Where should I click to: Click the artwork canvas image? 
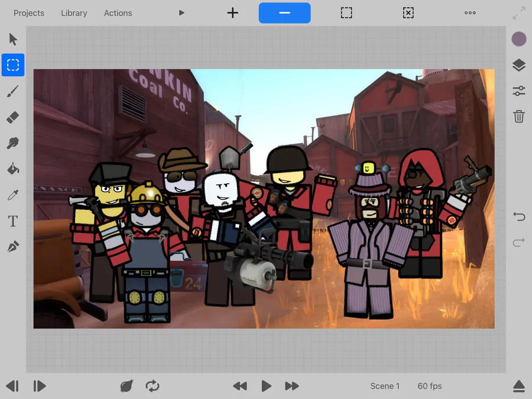[x=264, y=199]
